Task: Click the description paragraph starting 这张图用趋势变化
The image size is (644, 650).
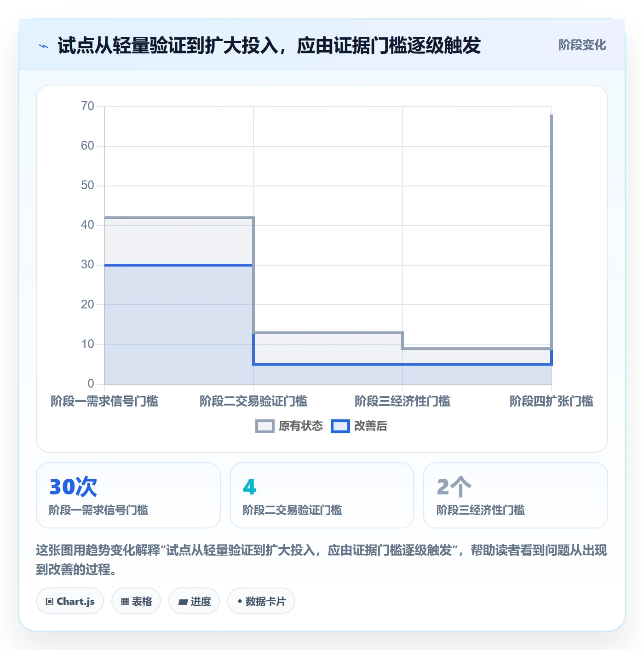Action: 322,560
